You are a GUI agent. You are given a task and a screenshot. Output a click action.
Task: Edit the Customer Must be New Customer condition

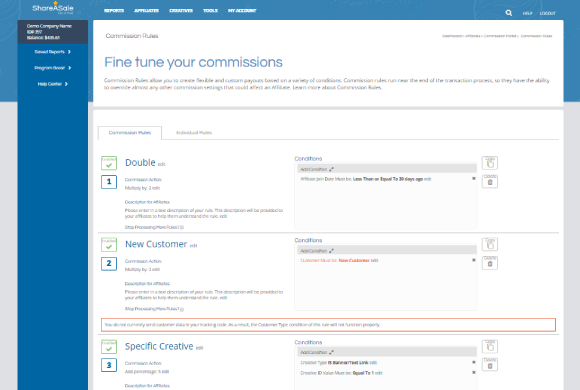[374, 260]
